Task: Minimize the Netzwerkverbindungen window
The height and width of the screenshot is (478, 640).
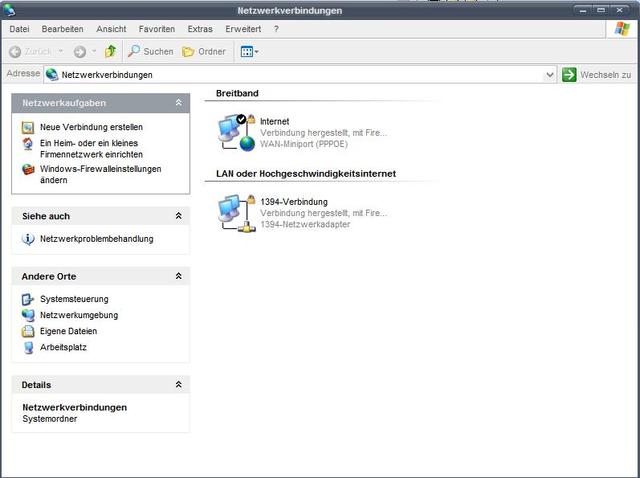Action: 583,10
